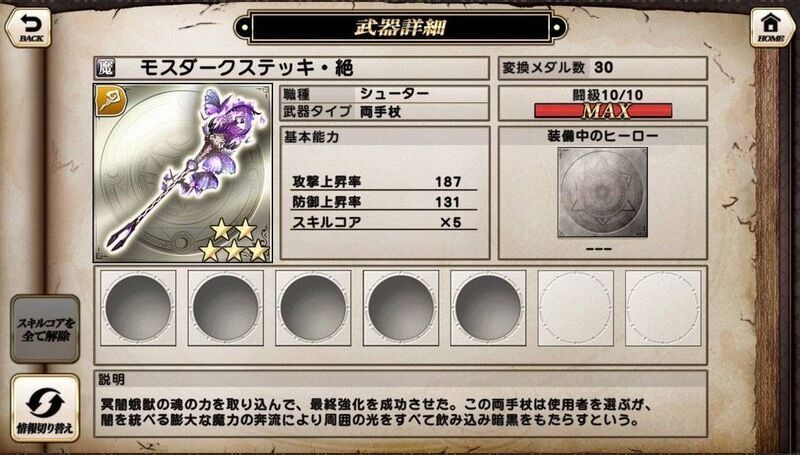Tap the 武器詳細 title banner
Image resolution: width=800 pixels, height=455 pixels.
click(x=401, y=27)
